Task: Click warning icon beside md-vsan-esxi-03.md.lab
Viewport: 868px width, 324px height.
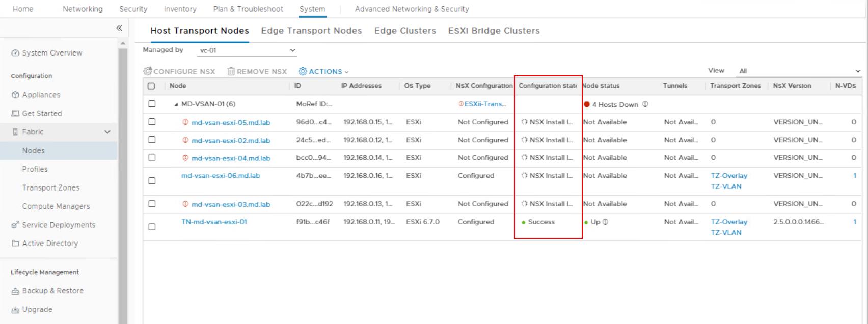Action: coord(185,204)
